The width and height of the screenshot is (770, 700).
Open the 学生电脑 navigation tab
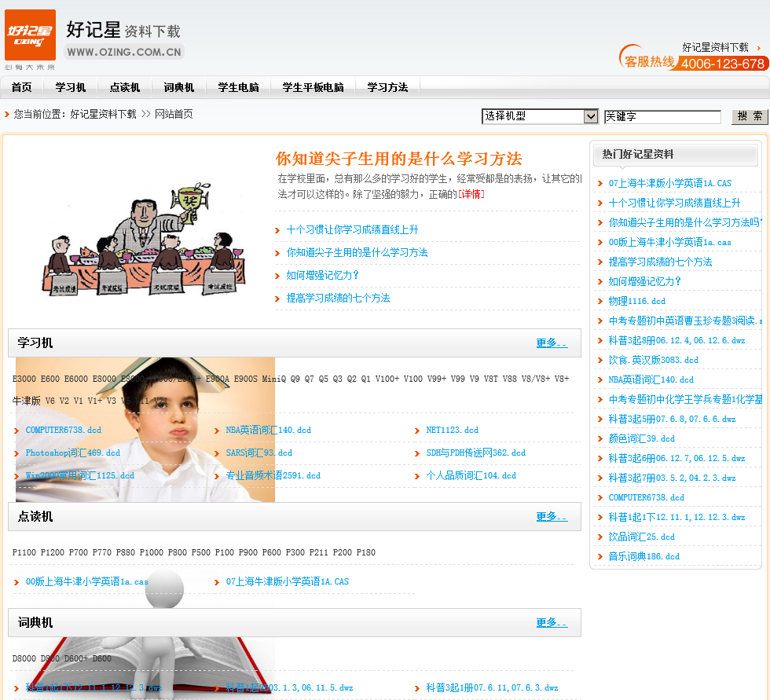point(238,87)
